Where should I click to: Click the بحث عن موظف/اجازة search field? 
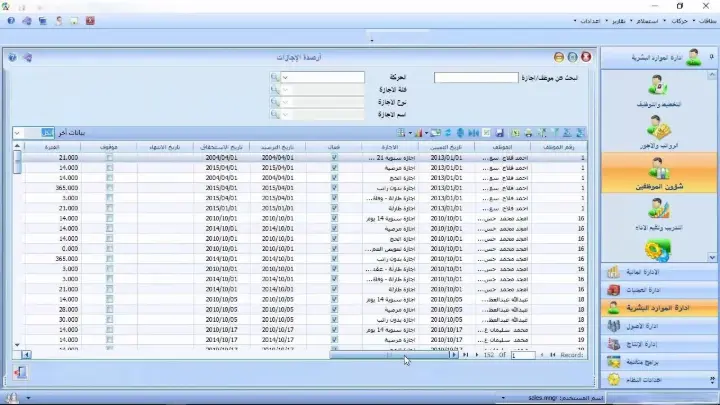tap(476, 78)
